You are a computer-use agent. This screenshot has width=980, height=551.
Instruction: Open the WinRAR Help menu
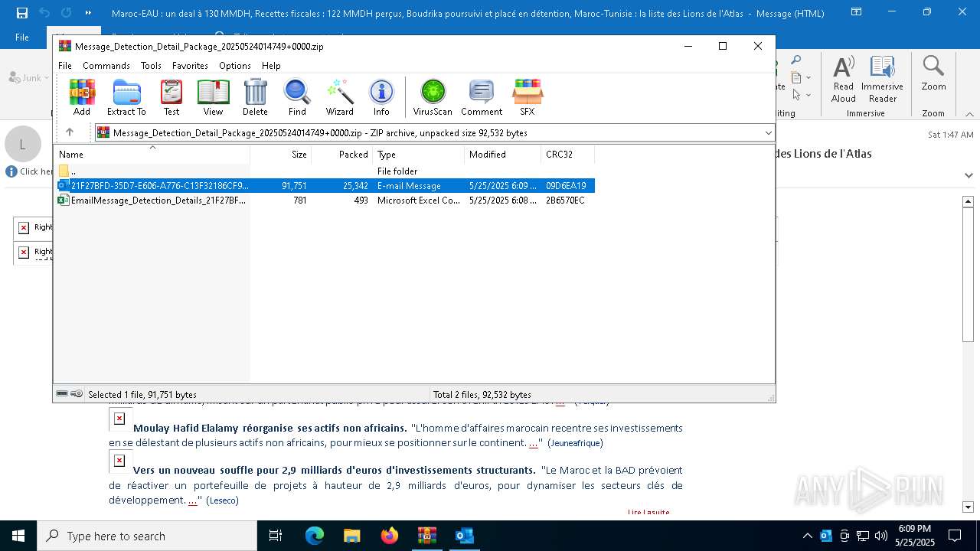point(271,66)
